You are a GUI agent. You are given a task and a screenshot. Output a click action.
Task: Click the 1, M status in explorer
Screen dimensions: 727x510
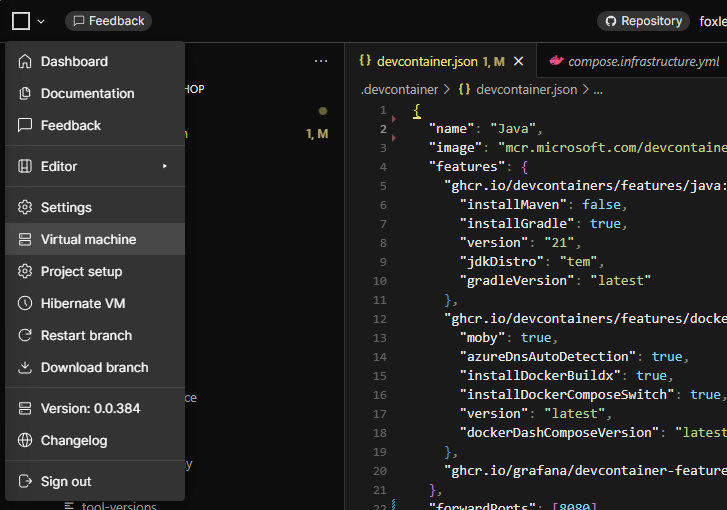tap(317, 134)
